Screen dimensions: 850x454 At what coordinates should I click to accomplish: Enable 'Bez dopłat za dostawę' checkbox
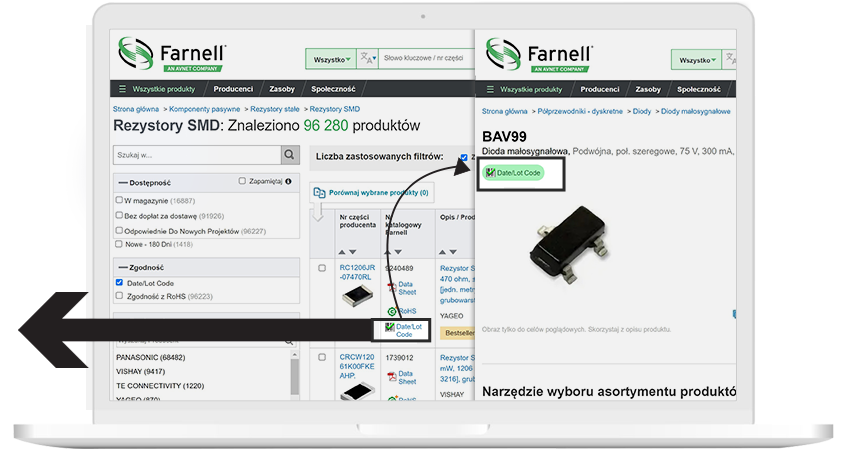point(119,215)
